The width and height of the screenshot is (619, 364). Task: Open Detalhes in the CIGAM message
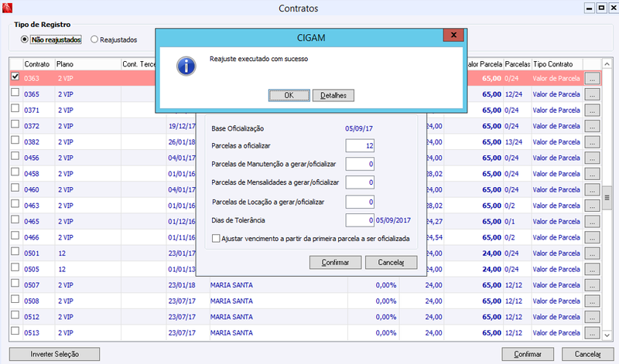(x=333, y=95)
